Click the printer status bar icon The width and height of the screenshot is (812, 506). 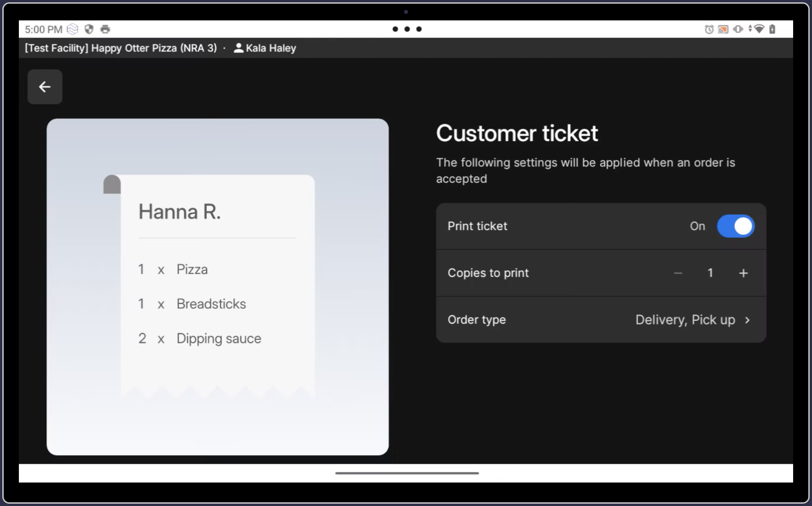105,29
